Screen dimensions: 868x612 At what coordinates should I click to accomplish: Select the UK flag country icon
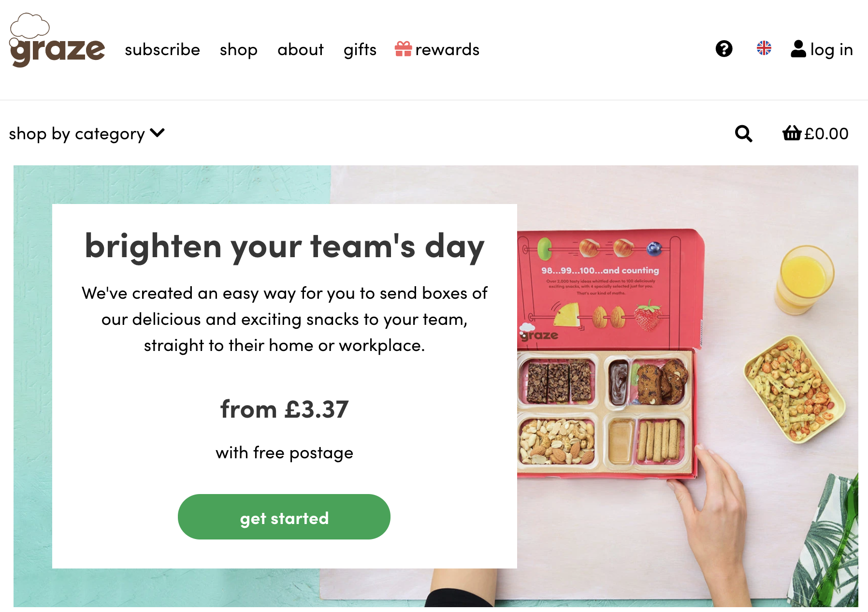(x=764, y=48)
